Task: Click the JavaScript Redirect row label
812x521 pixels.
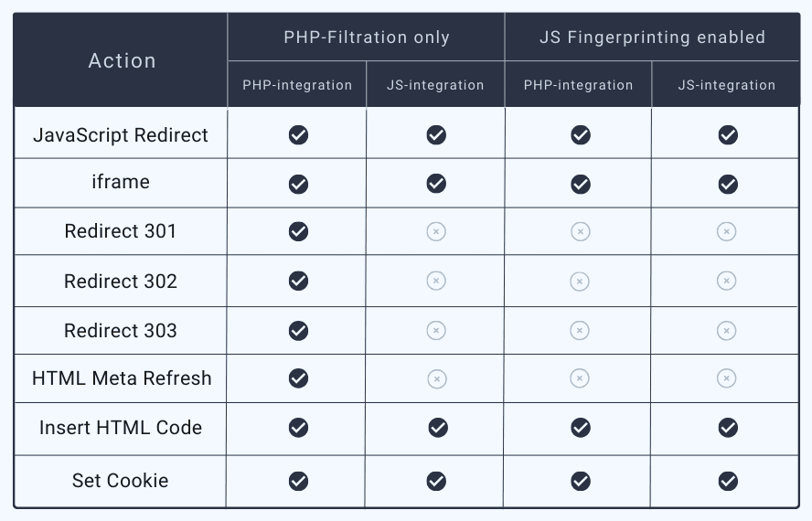Action: pyautogui.click(x=121, y=135)
